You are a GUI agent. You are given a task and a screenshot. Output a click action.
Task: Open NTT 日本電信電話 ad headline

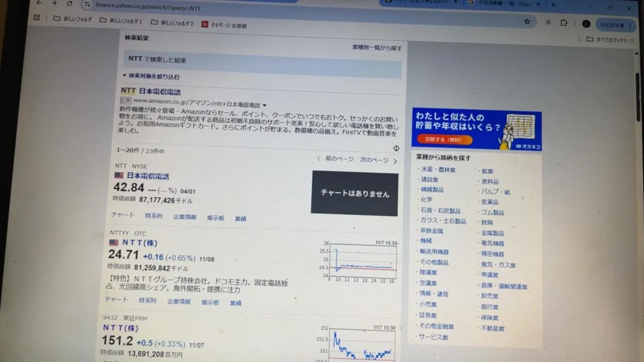[x=150, y=92]
